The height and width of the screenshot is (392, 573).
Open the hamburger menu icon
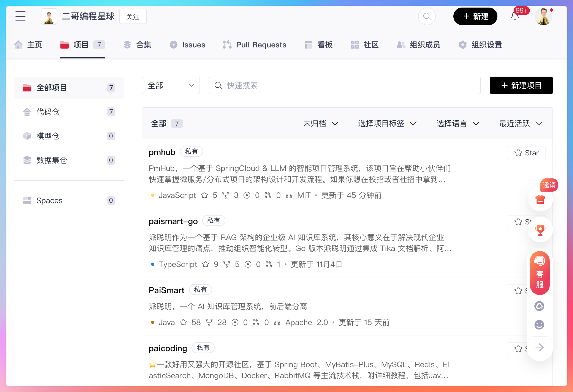click(20, 16)
